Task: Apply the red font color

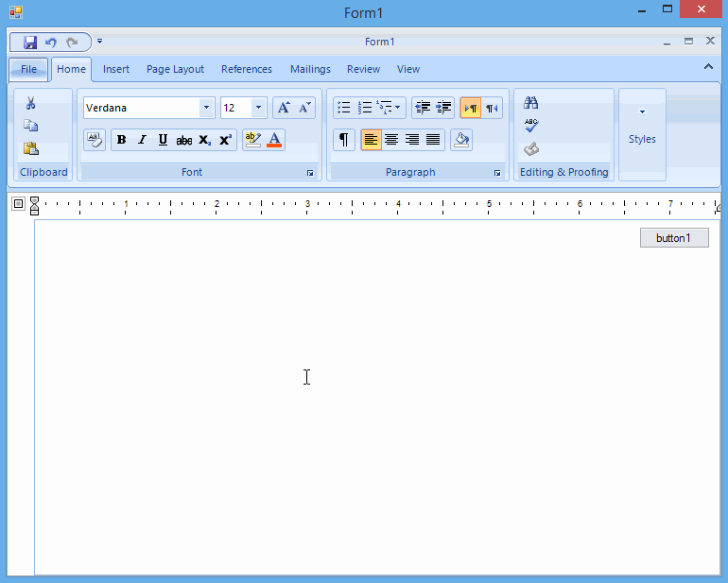Action: click(274, 140)
